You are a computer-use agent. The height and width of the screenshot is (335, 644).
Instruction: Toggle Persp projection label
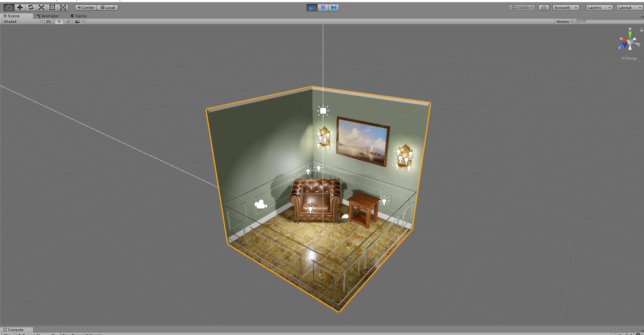click(x=629, y=58)
